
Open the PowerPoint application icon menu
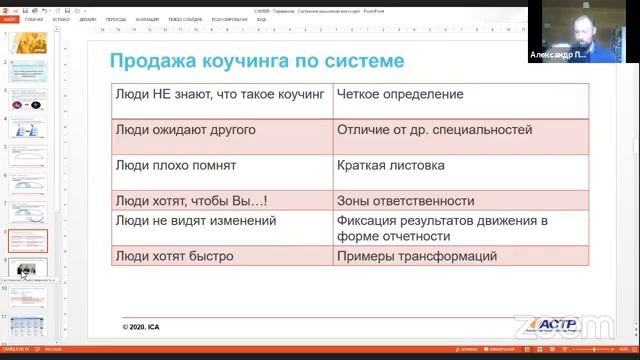5,11
